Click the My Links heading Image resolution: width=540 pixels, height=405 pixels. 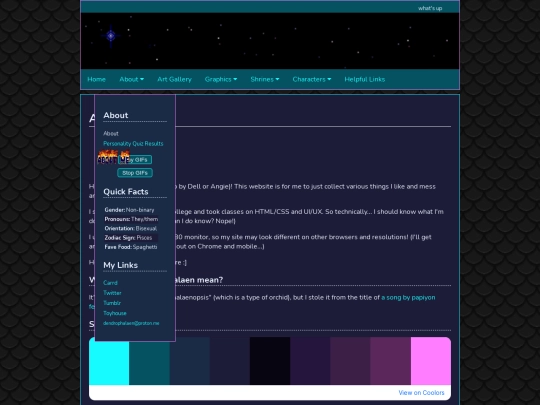121,265
